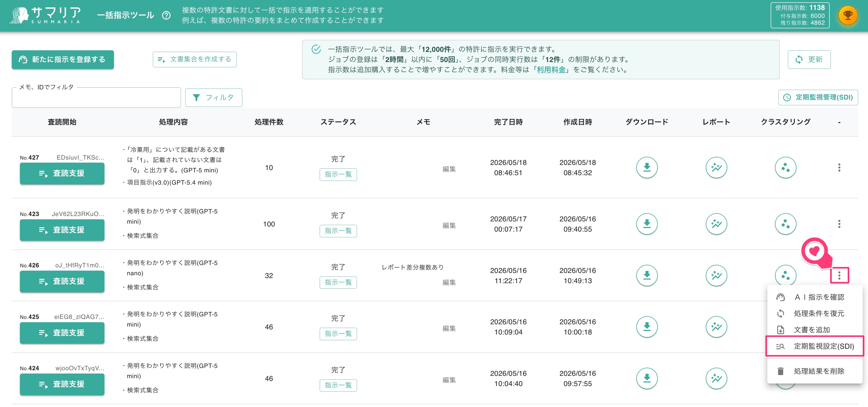Select AI指示を確認 menu entry
Viewport: 868px width, 407px height.
coord(815,297)
